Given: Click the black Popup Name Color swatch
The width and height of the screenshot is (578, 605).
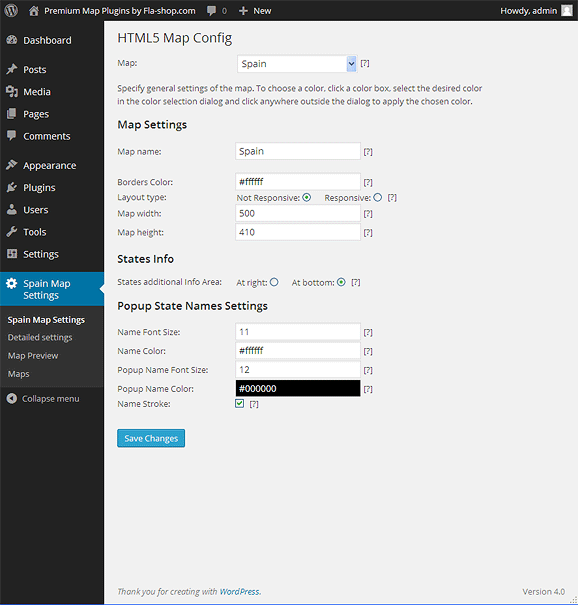Looking at the screenshot, I should 298,389.
